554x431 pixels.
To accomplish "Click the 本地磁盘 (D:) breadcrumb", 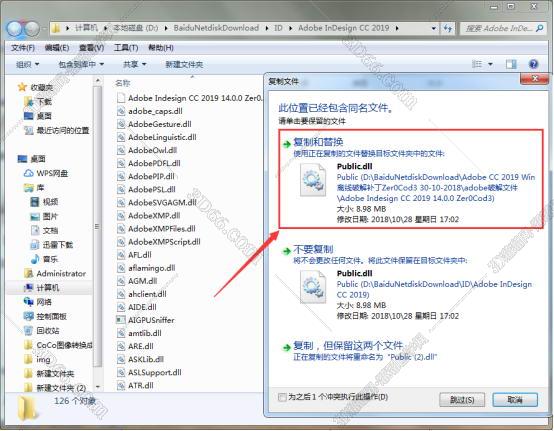I will [136, 28].
